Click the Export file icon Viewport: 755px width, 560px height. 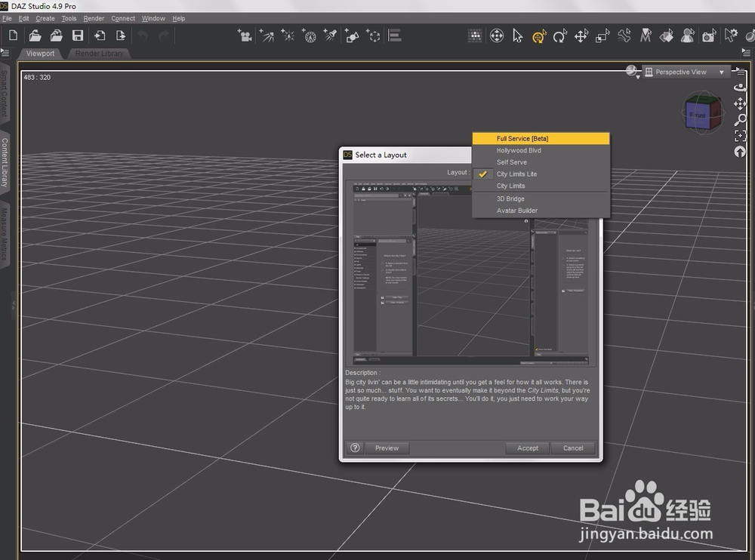pos(120,35)
